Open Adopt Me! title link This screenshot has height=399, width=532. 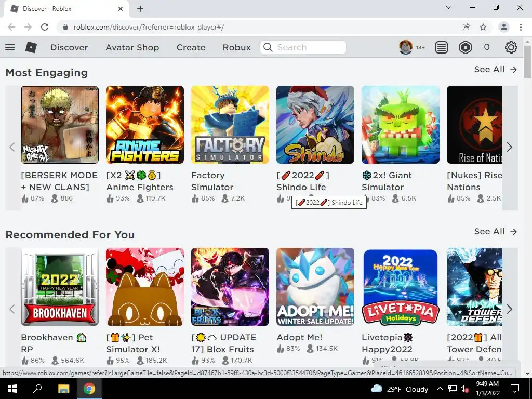[299, 337]
